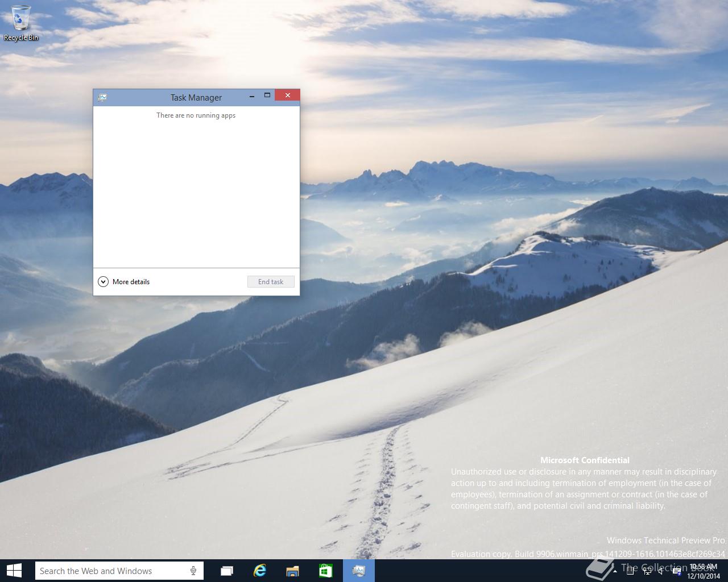Minimize the Task Manager window
The height and width of the screenshot is (582, 728).
tap(251, 96)
